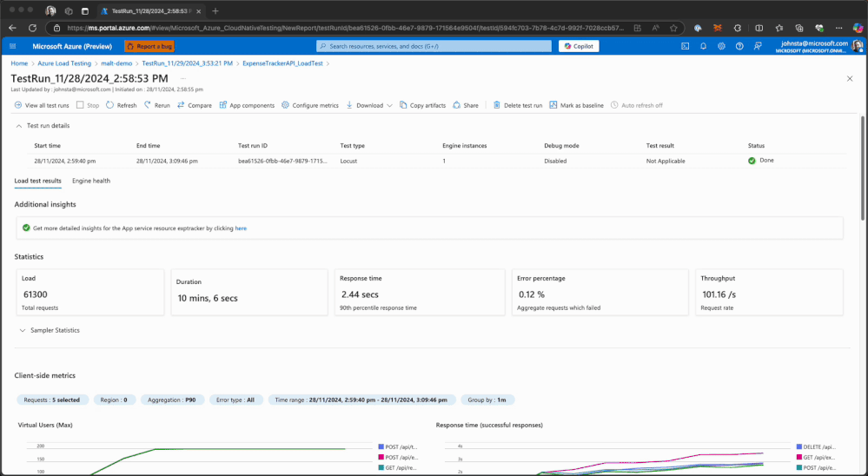Open the Feedback icon in Azure header

tap(758, 47)
